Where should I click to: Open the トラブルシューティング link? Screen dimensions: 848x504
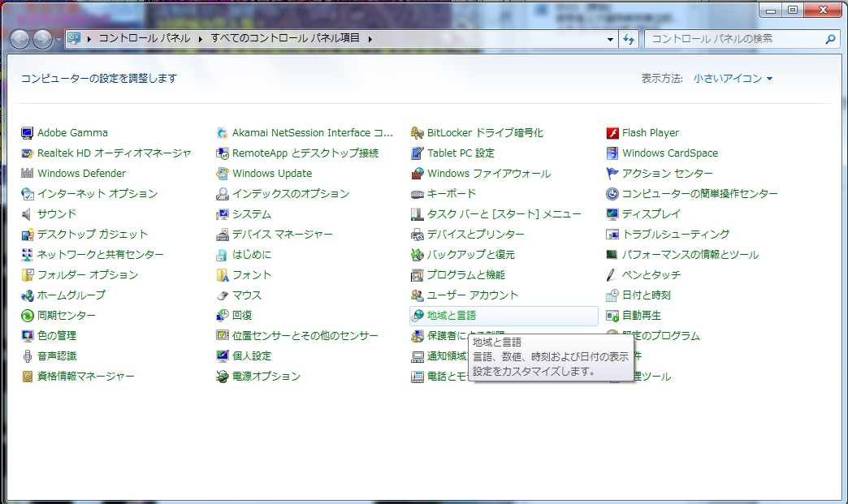tap(675, 235)
